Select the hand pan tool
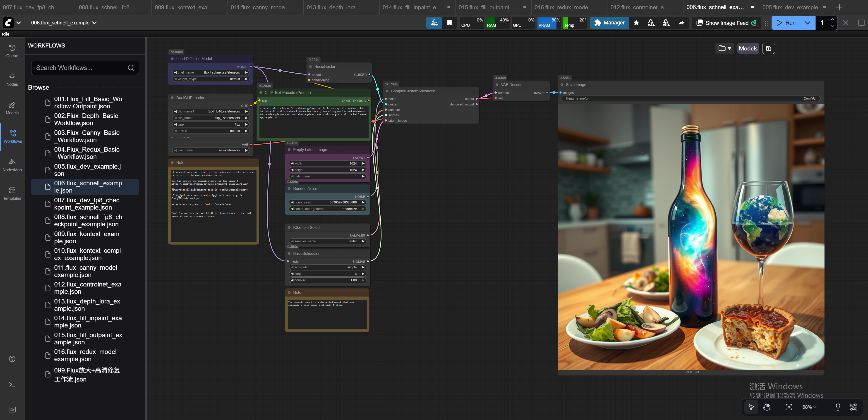This screenshot has height=420, width=868. click(767, 407)
